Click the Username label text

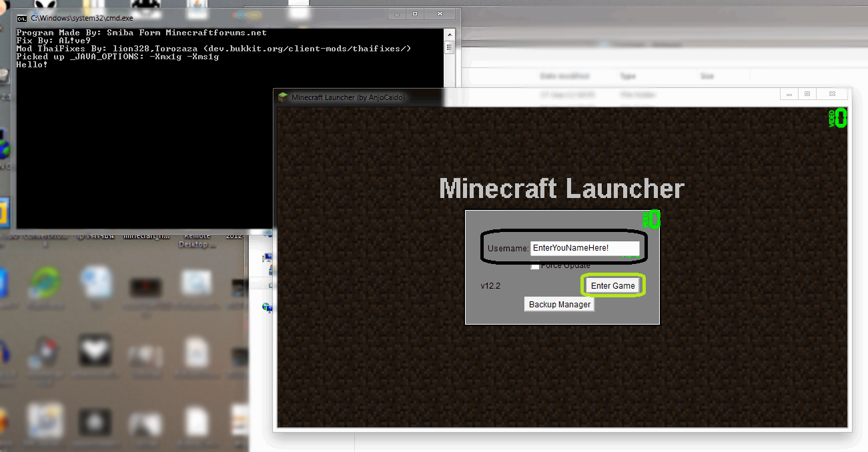pyautogui.click(x=508, y=249)
